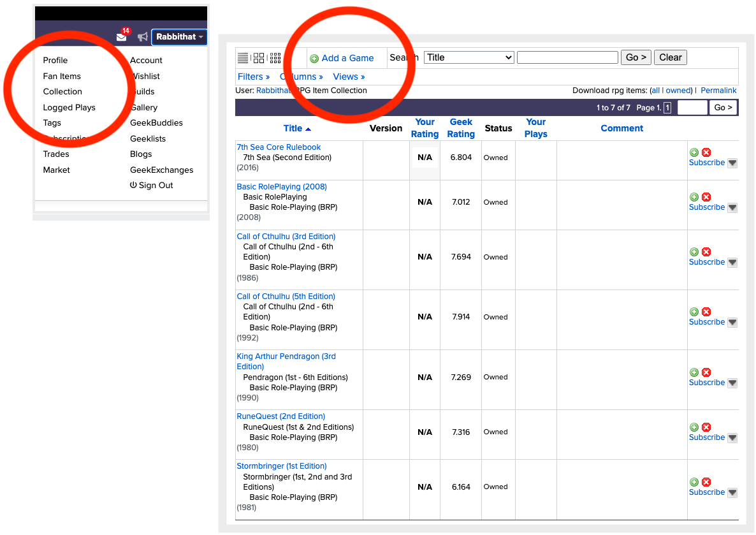Click the Add a Game link
Image resolution: width=756 pixels, height=535 pixels.
347,58
